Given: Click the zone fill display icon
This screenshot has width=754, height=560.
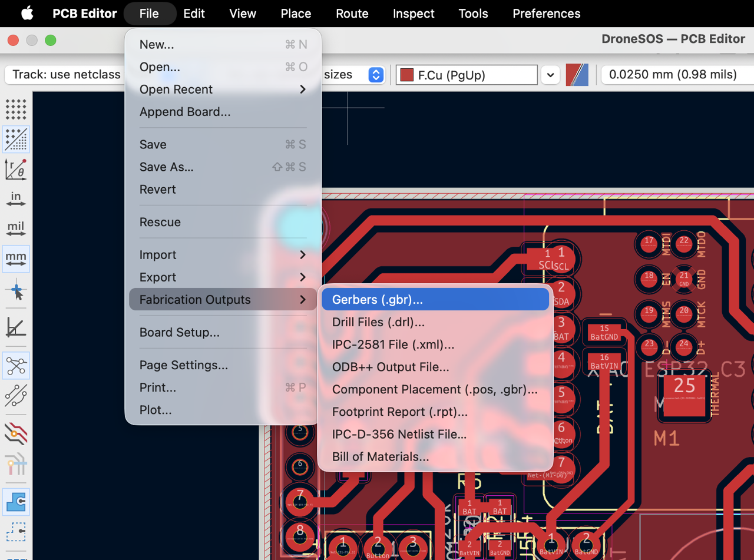Looking at the screenshot, I should click(16, 502).
